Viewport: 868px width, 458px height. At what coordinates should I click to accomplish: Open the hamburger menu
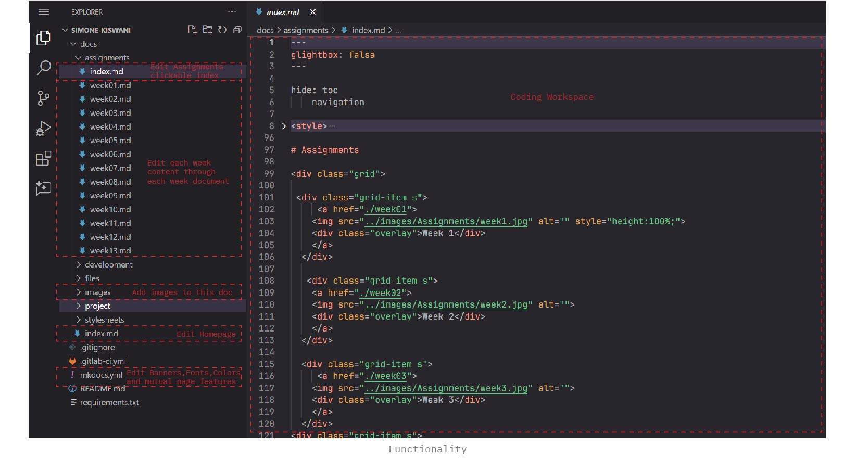[x=44, y=12]
